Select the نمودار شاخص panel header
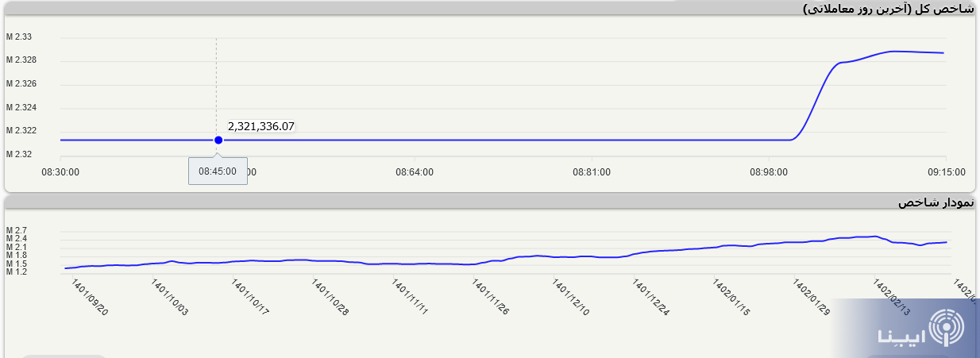This screenshot has height=358, width=980. pos(936,202)
